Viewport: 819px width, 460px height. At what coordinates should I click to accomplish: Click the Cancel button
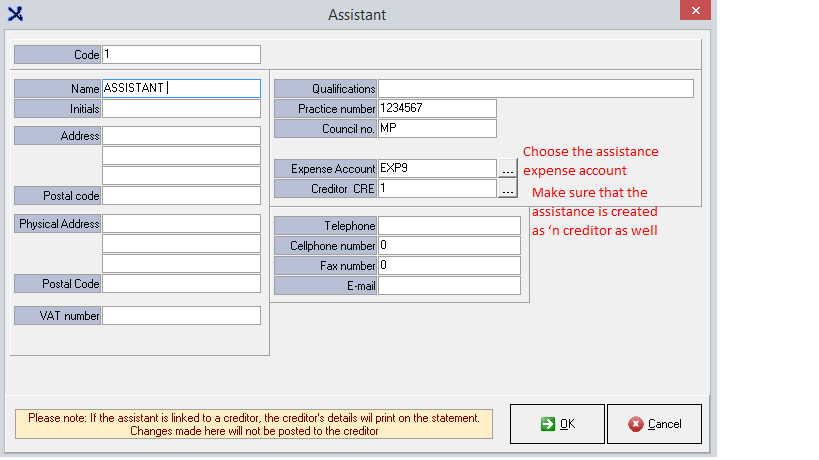[654, 424]
